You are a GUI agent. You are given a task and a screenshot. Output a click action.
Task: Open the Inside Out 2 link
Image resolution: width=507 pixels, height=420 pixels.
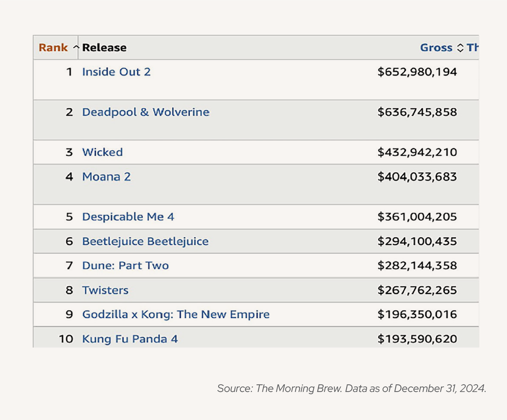pyautogui.click(x=116, y=72)
